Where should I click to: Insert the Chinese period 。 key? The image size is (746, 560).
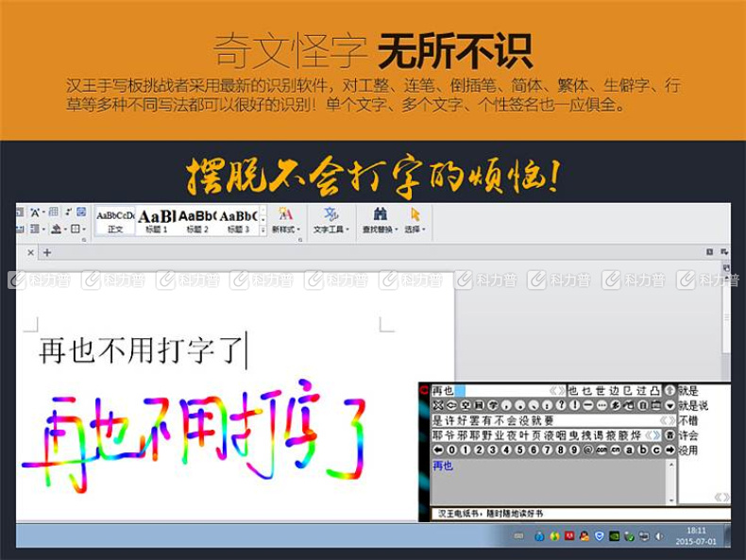pyautogui.click(x=521, y=406)
